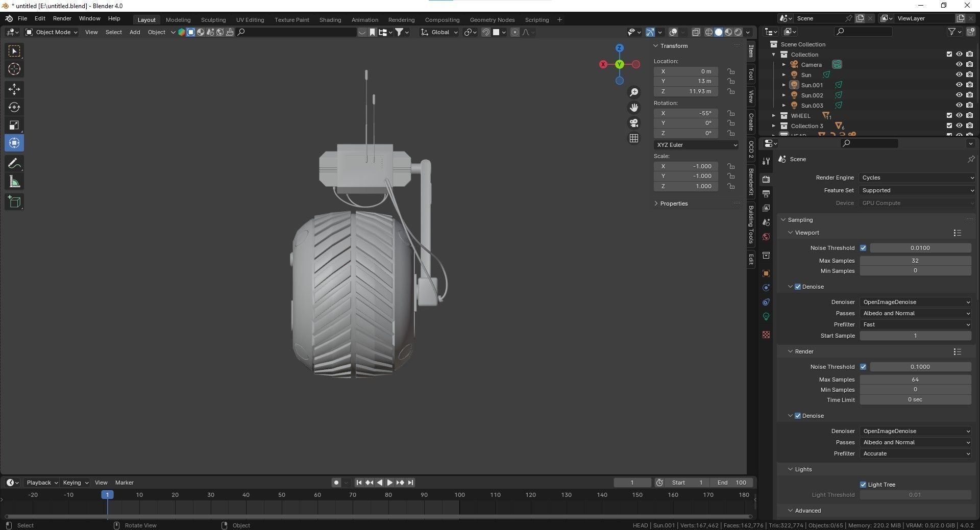The height and width of the screenshot is (530, 980).
Task: Uncheck the Render Noise Threshold checkbox
Action: point(863,367)
